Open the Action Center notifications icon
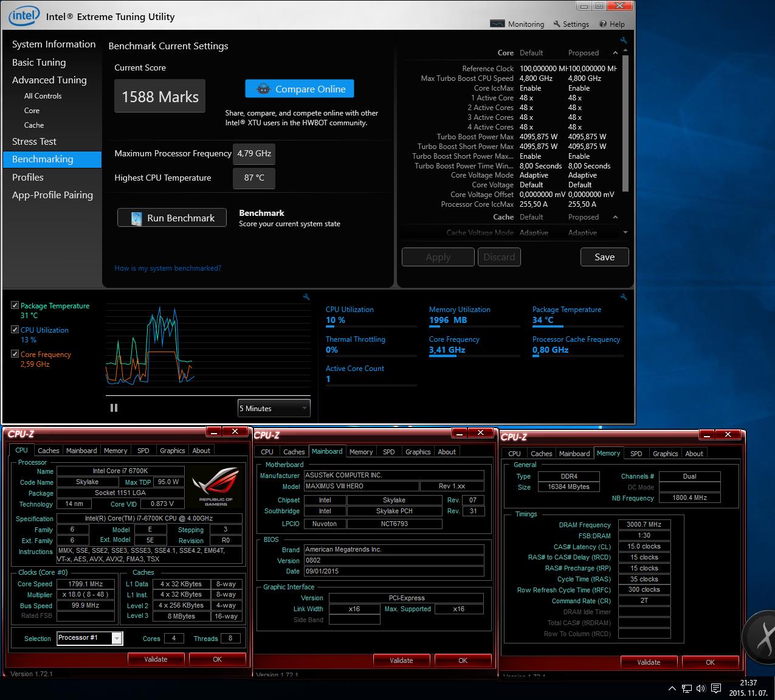Image resolution: width=775 pixels, height=700 pixels. point(716,688)
